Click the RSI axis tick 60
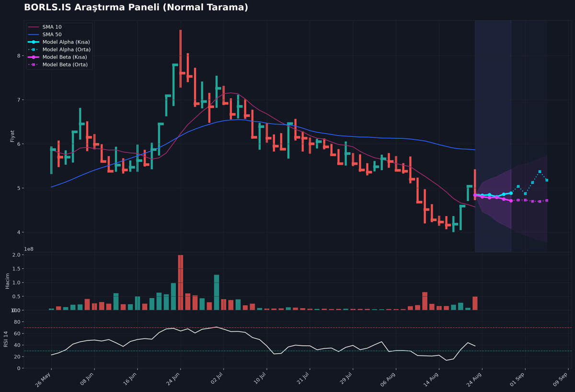Image resolution: width=575 pixels, height=392 pixels. (x=17, y=334)
